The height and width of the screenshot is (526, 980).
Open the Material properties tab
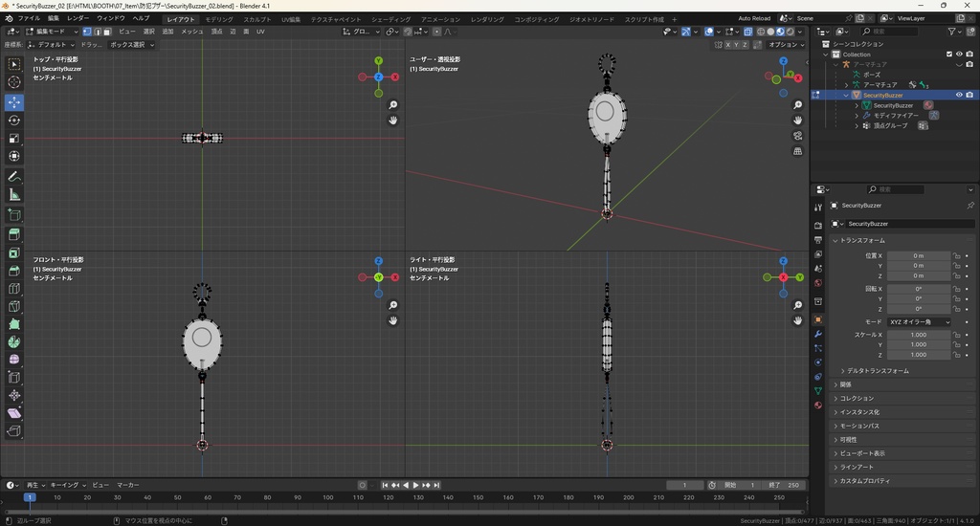click(818, 405)
